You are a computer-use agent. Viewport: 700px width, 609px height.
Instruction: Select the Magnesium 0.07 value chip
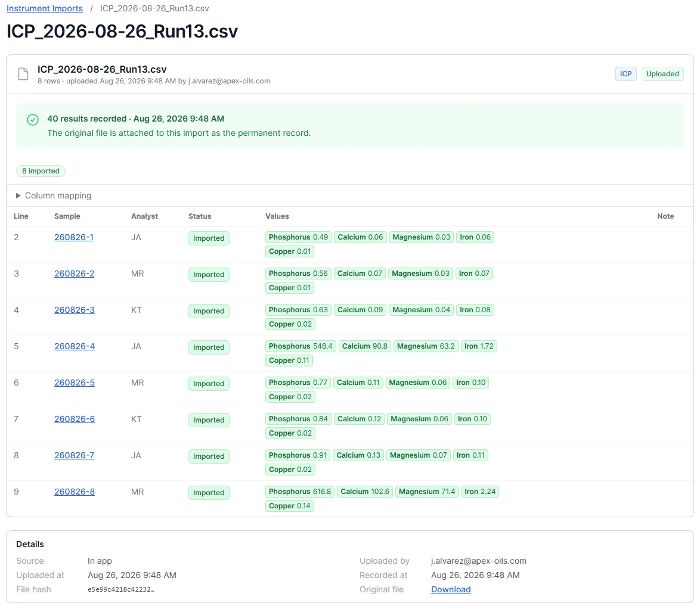419,455
